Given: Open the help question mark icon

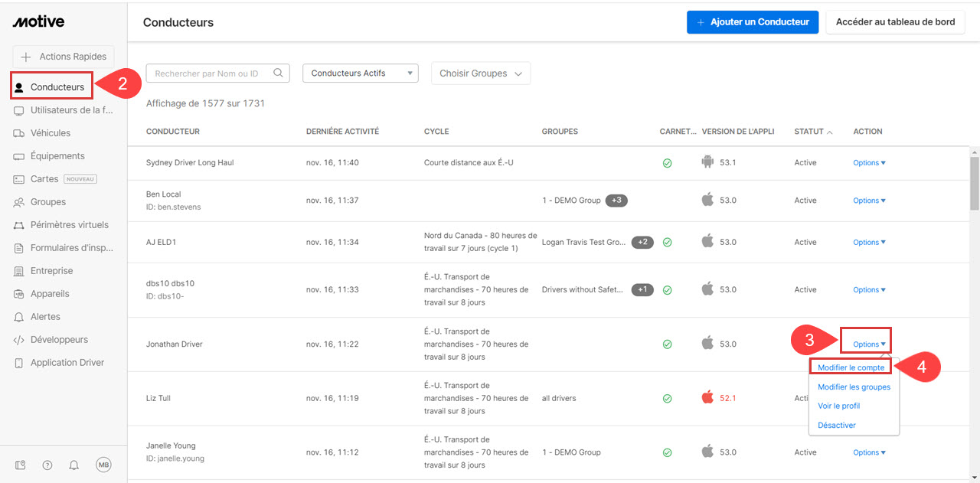Looking at the screenshot, I should pos(47,465).
